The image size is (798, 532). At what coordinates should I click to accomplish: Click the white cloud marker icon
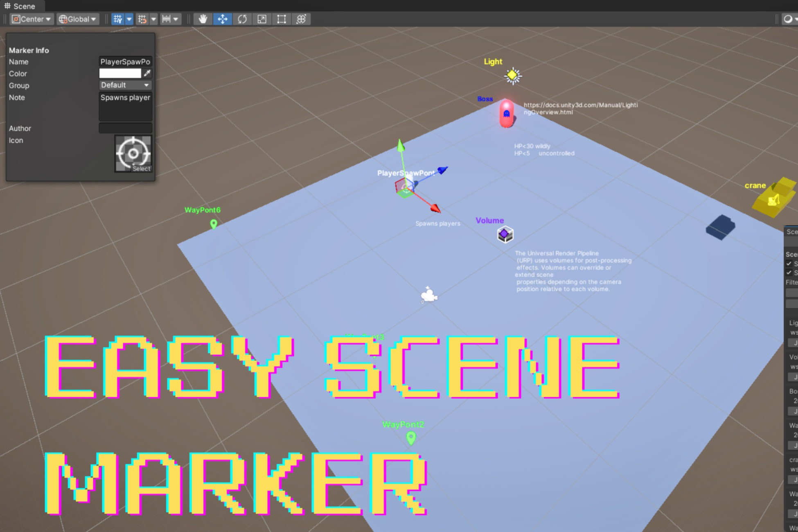[428, 295]
